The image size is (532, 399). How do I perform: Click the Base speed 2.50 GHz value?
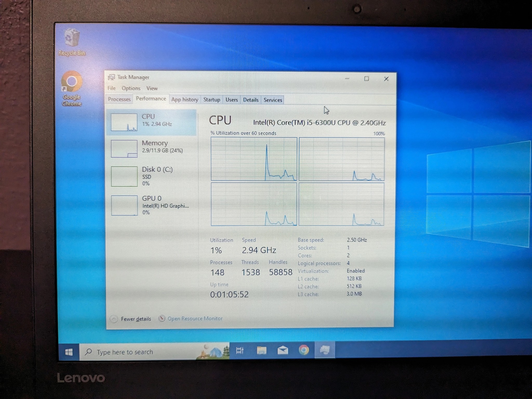coord(357,240)
